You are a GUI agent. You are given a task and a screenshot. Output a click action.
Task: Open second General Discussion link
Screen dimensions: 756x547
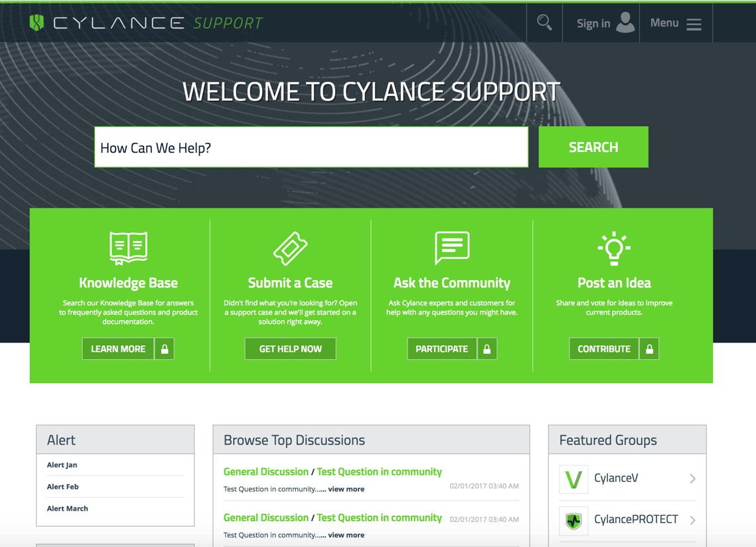pyautogui.click(x=265, y=518)
